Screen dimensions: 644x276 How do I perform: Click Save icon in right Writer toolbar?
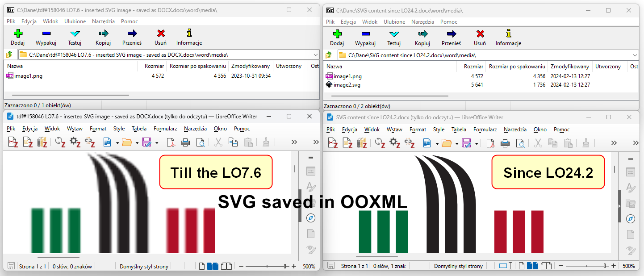pos(466,143)
